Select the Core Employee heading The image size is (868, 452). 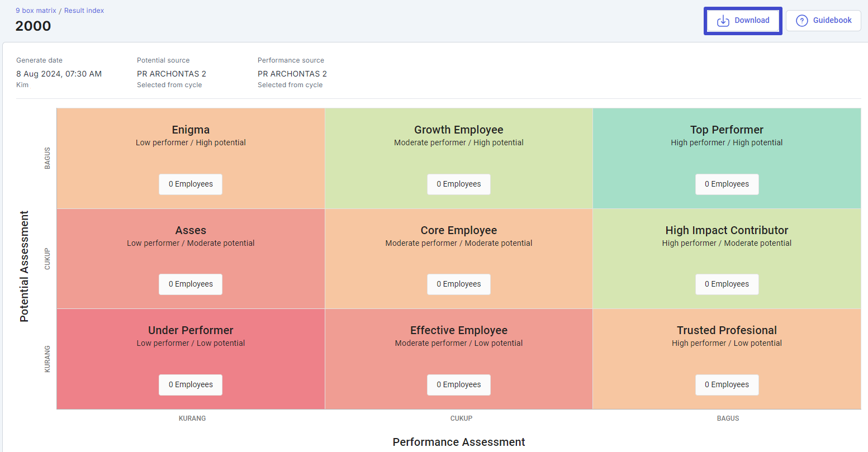pyautogui.click(x=459, y=230)
